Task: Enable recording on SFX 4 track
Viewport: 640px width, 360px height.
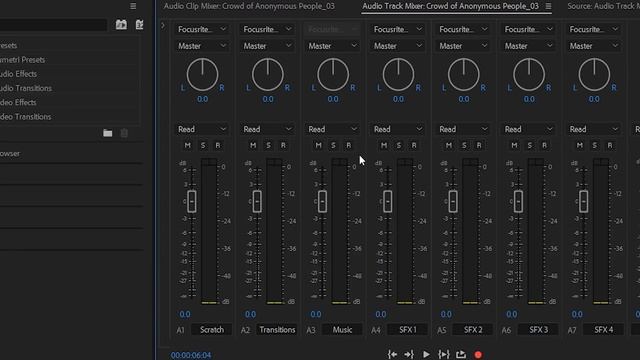Action: (610, 145)
